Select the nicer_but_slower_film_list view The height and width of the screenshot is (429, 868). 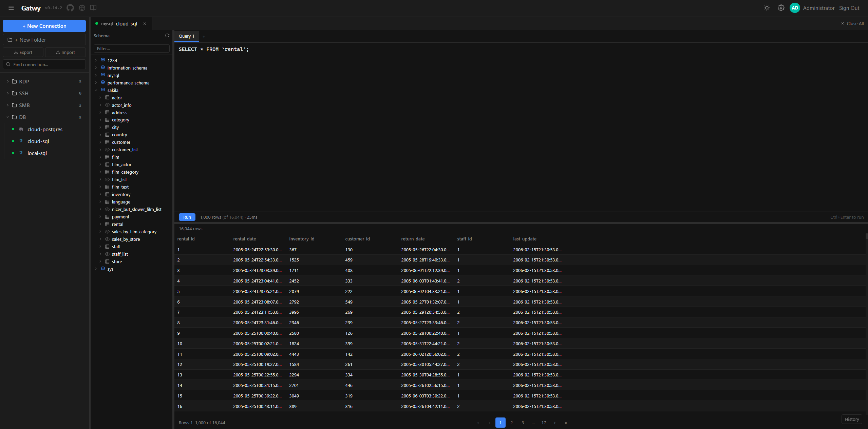(136, 209)
